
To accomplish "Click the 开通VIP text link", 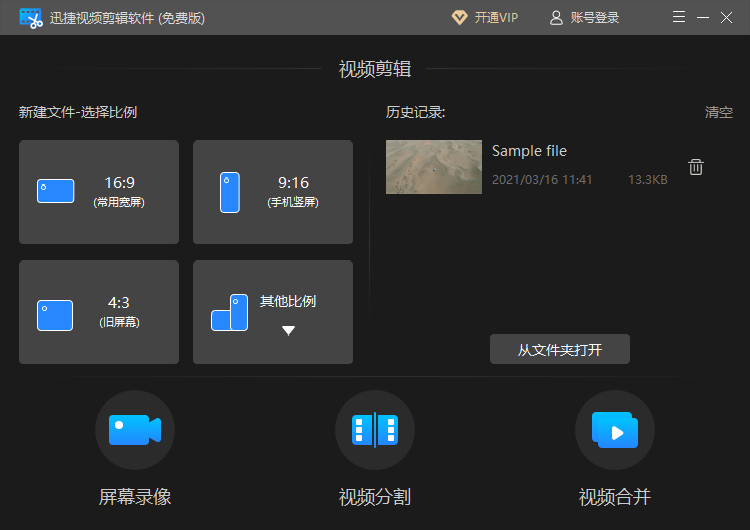I will (x=497, y=18).
